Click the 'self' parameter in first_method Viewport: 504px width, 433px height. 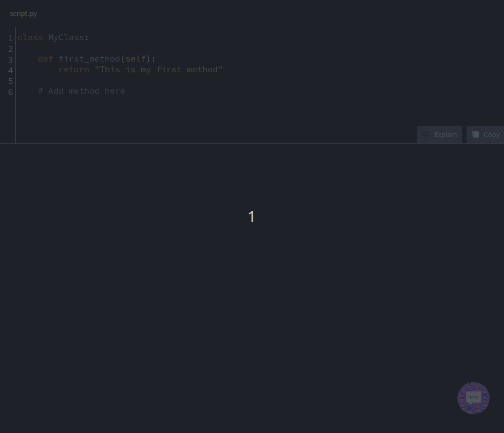coord(135,59)
